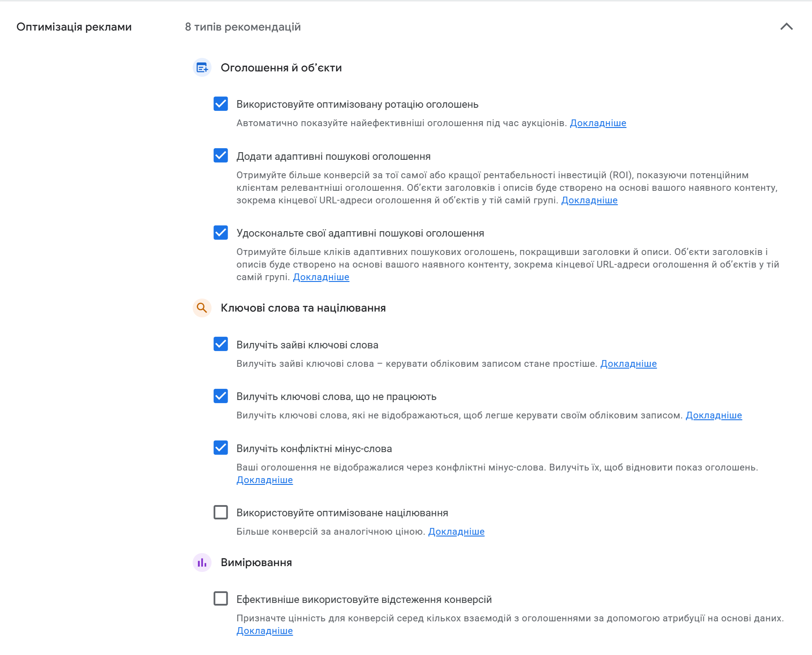Open Докладніше link for optimized ad rotation
Image resolution: width=812 pixels, height=655 pixels.
click(598, 123)
